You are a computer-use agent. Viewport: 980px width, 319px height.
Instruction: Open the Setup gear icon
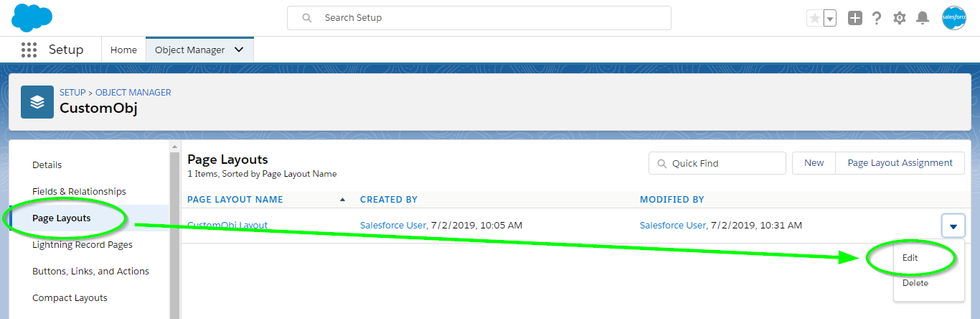[x=900, y=18]
